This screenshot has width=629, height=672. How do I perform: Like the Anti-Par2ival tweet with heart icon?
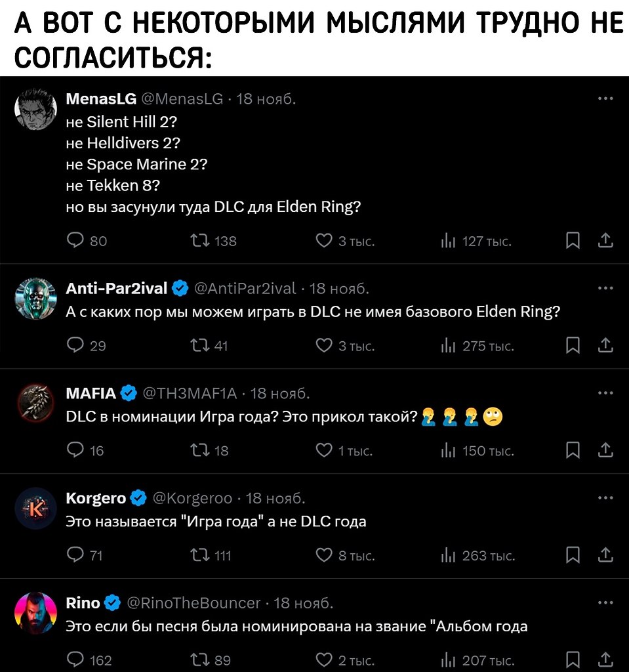click(x=324, y=345)
